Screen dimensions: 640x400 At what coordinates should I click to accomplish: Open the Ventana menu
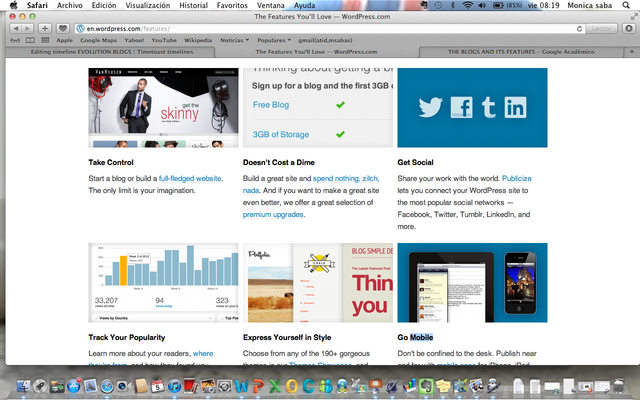point(271,5)
